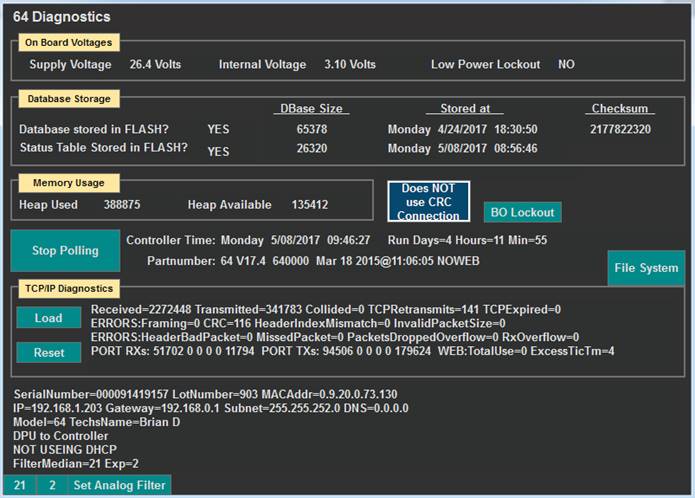The width and height of the screenshot is (695, 498).
Task: Click the BO Lockout button
Action: coord(522,212)
